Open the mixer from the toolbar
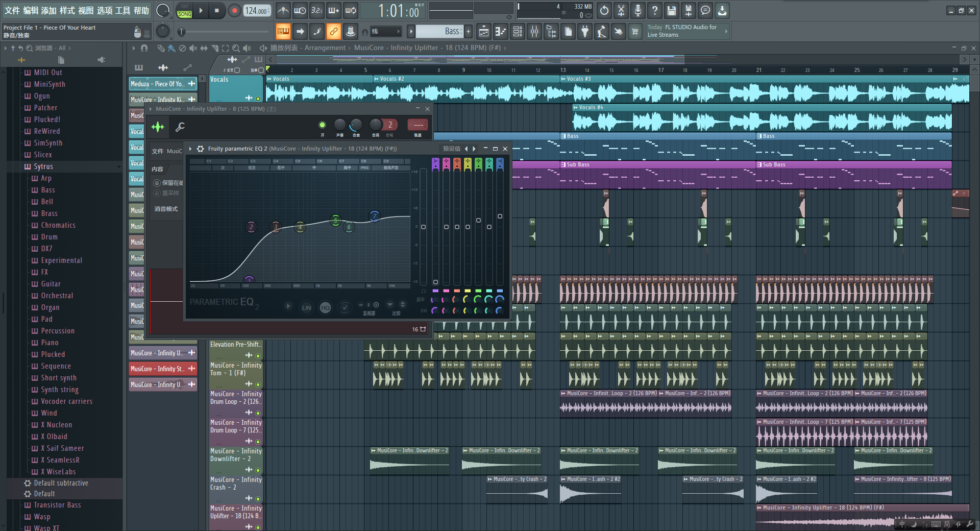Screen dimensions: 980x531 534,32
